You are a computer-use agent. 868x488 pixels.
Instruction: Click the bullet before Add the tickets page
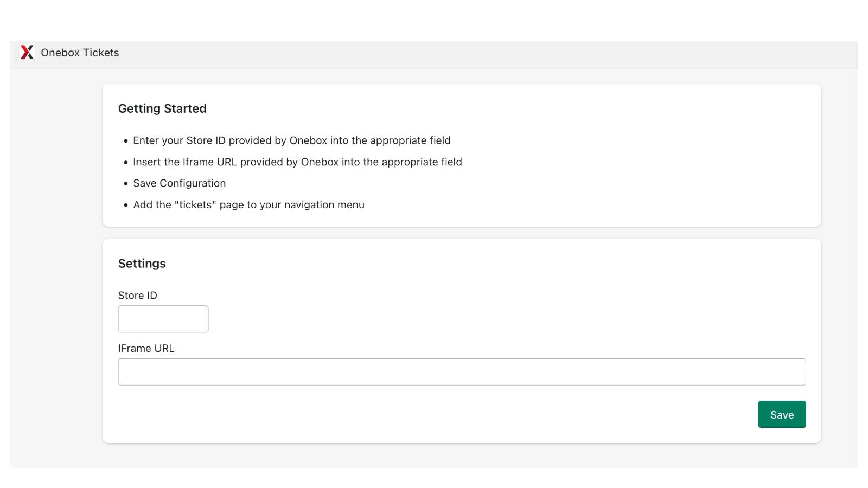pyautogui.click(x=126, y=206)
